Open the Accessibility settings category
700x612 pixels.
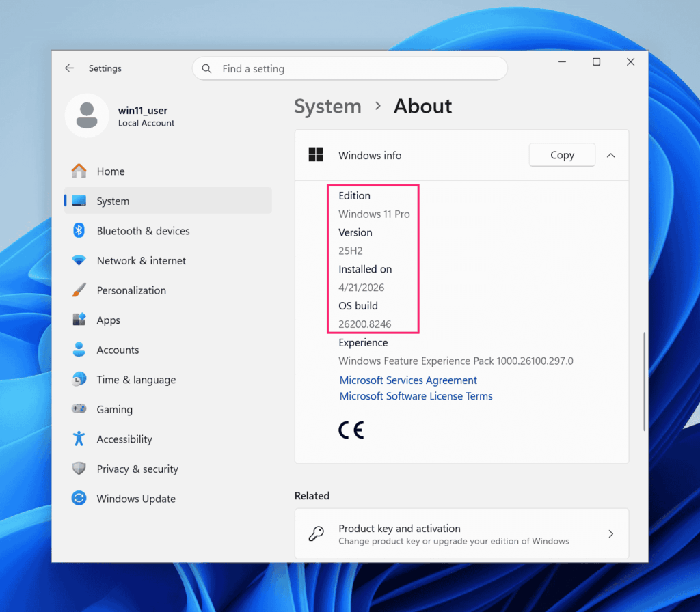[168, 439]
